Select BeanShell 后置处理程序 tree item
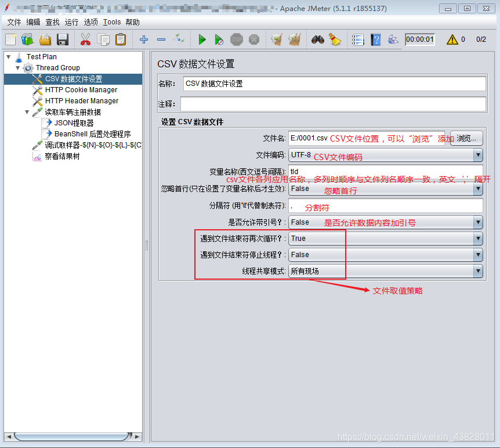This screenshot has height=448, width=500. (x=92, y=134)
